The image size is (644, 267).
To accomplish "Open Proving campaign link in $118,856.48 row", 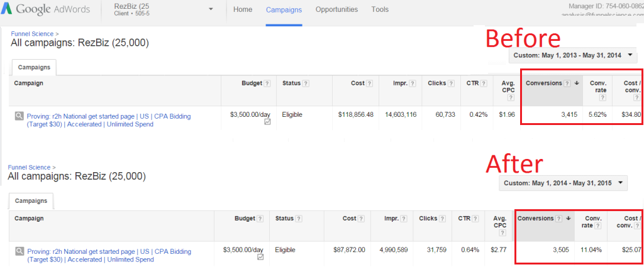I will tap(109, 120).
